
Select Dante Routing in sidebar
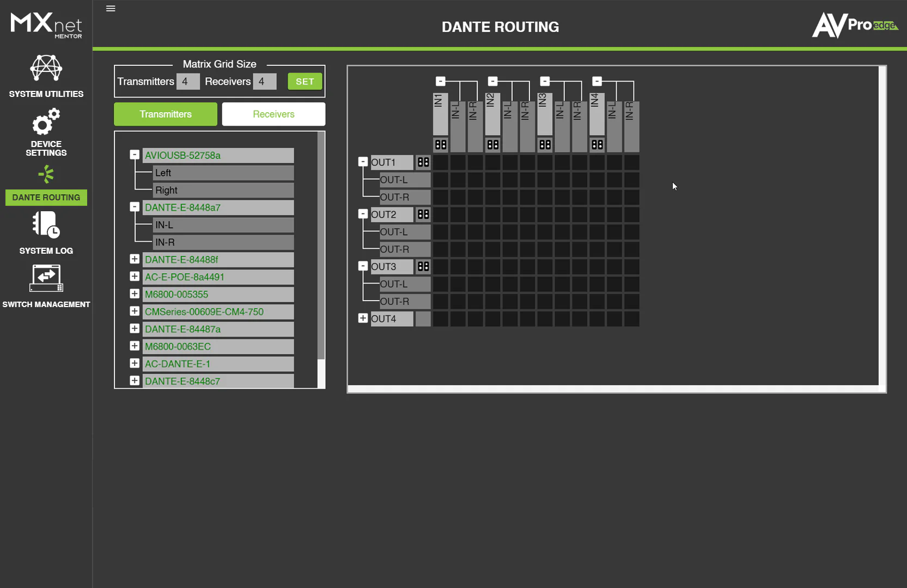tap(46, 198)
